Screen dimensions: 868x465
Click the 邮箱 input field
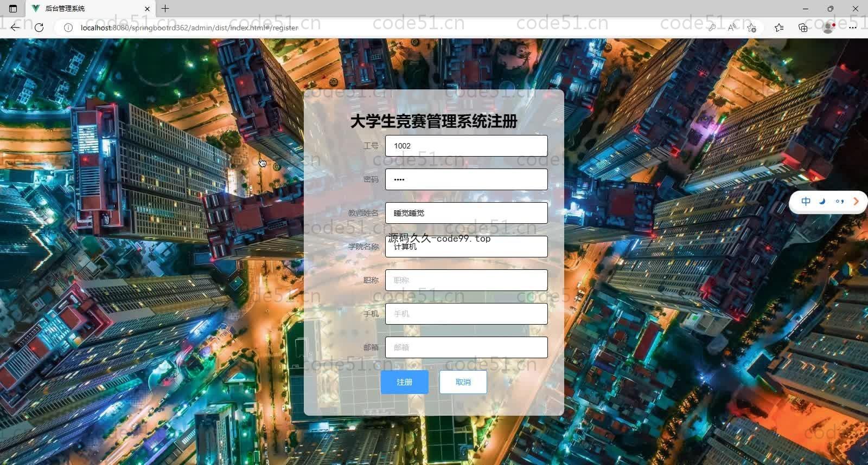click(467, 347)
